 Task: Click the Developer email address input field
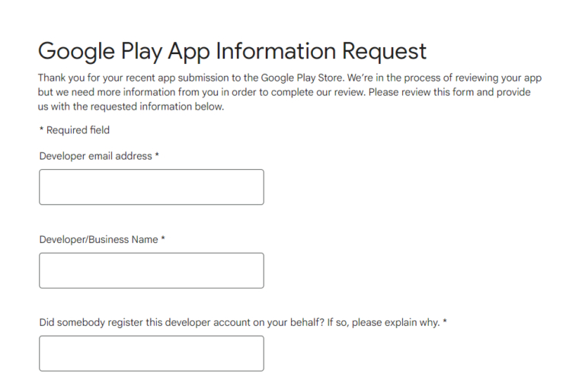(x=152, y=186)
